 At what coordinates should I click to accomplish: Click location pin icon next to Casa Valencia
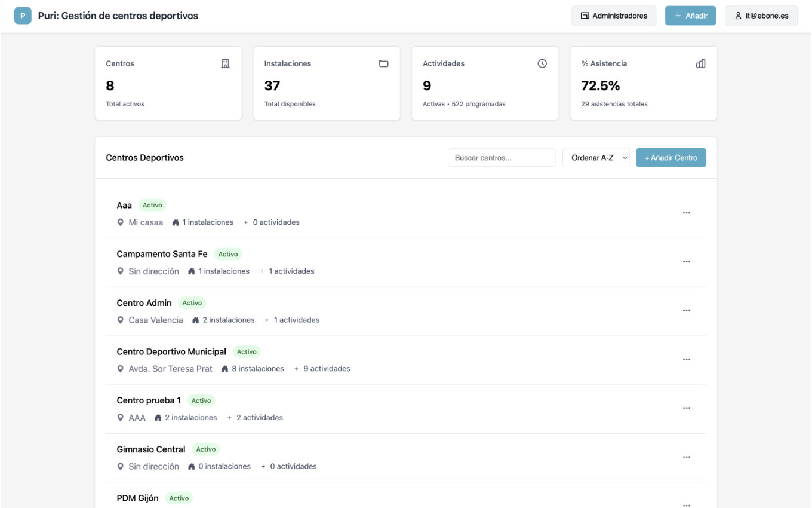[121, 320]
